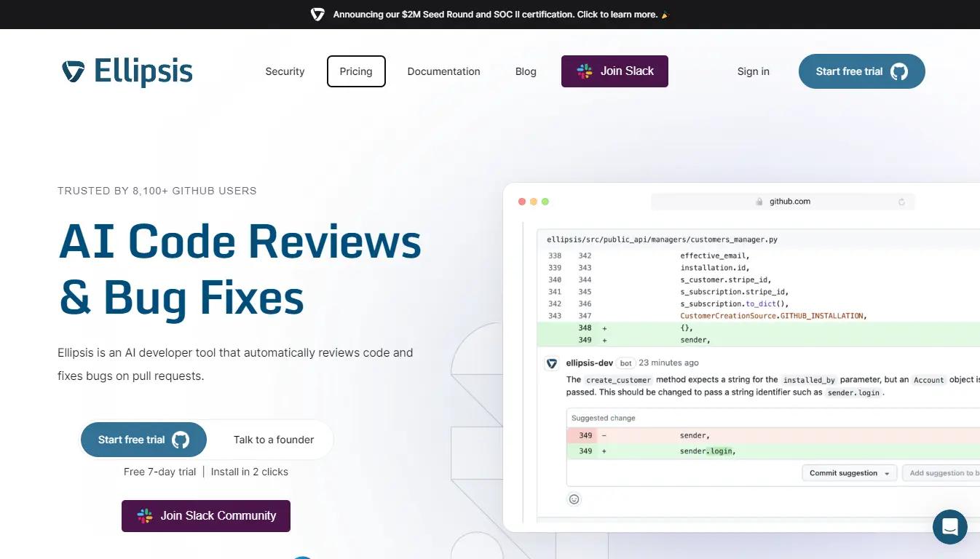Viewport: 980px width, 559px height.
Task: Click the Ellipsis logo icon in header
Action: click(74, 71)
